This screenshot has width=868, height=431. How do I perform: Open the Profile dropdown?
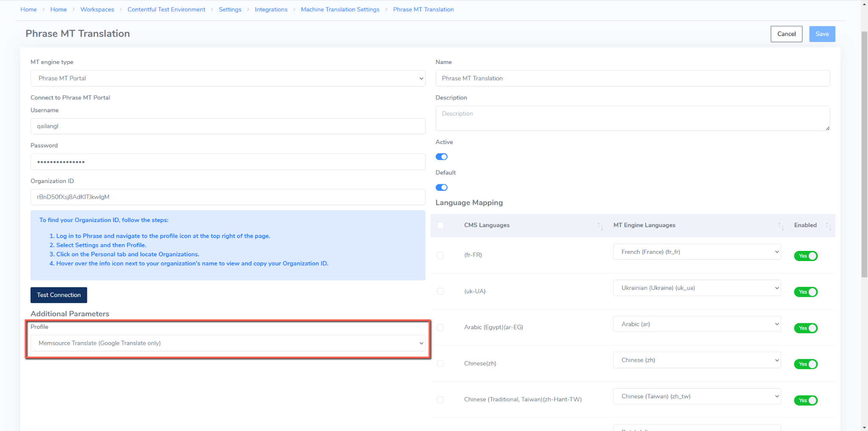(228, 343)
